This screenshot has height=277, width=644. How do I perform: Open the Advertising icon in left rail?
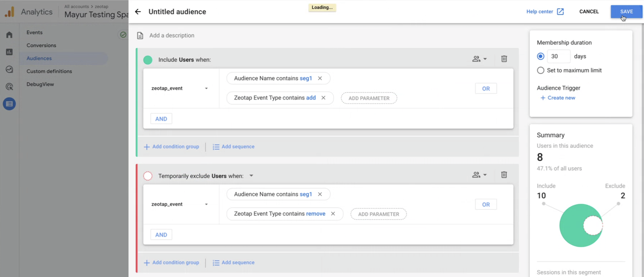click(x=9, y=87)
